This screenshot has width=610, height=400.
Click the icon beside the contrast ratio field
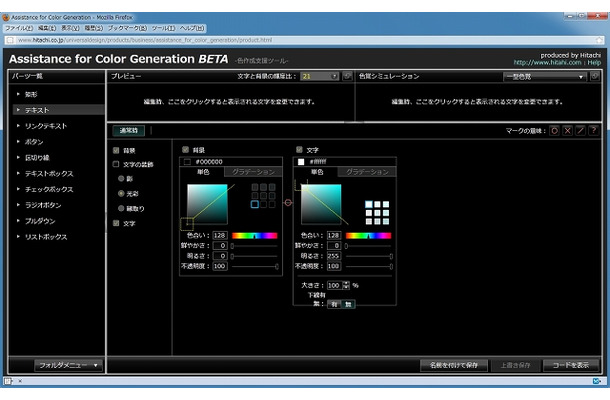pyautogui.click(x=347, y=76)
